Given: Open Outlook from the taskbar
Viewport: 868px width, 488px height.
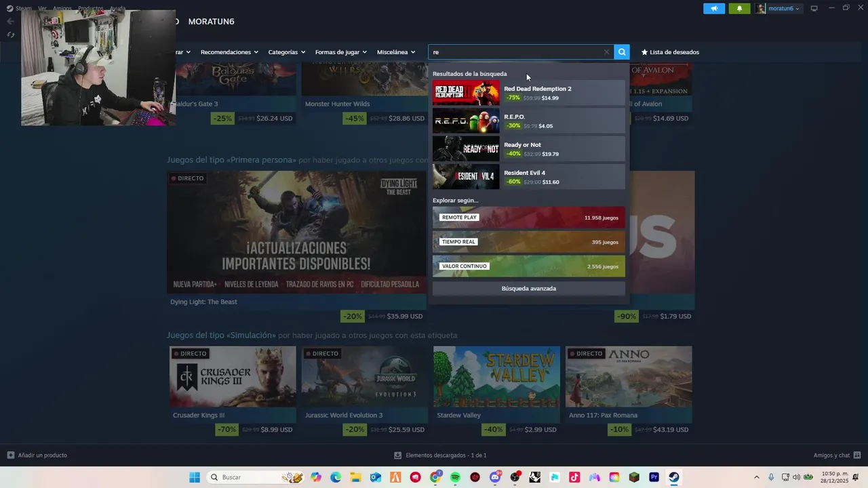Looking at the screenshot, I should [375, 477].
